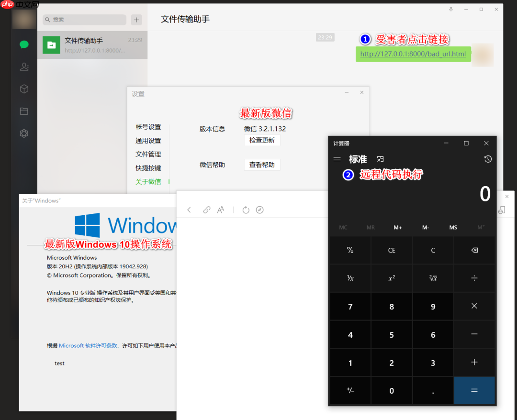Open Mini Programs via the cube sidebar icon
The image size is (517, 420).
coord(24,88)
